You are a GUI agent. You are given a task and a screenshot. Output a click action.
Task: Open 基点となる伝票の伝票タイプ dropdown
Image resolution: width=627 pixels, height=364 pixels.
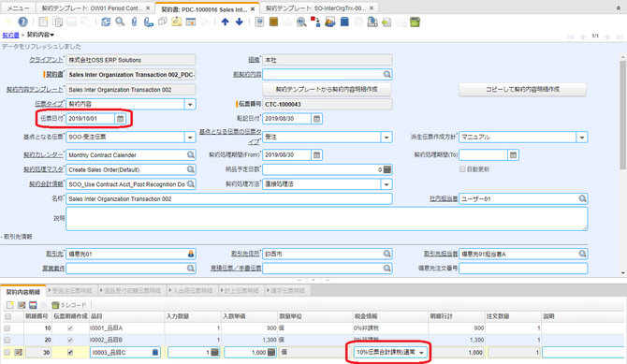click(386, 137)
